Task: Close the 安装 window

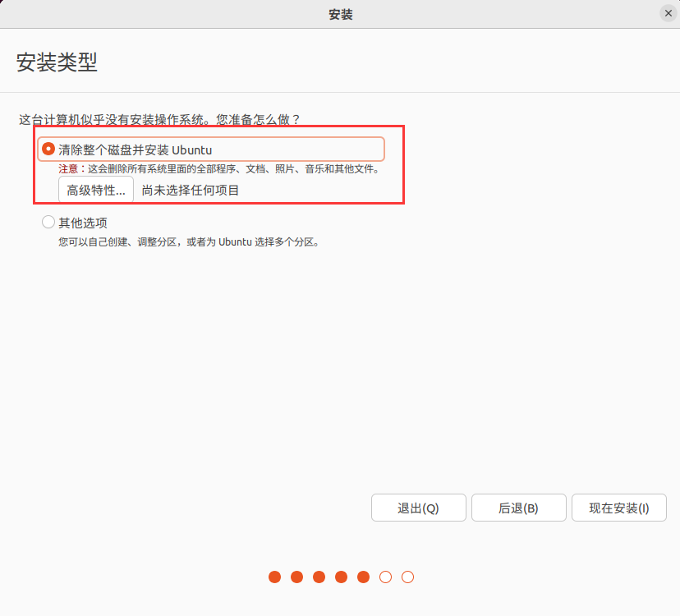Action: coord(669,13)
